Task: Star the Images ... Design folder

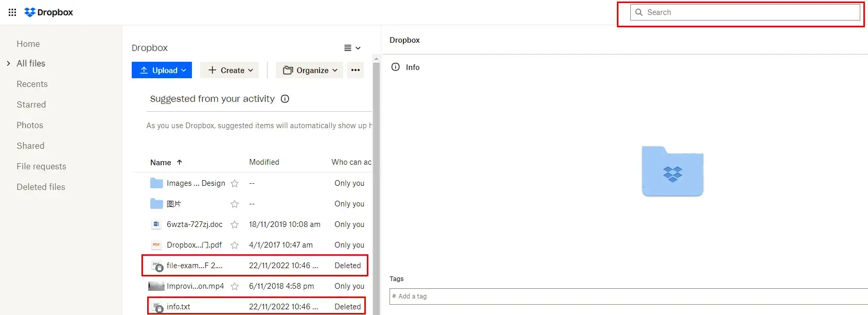Action: [235, 183]
